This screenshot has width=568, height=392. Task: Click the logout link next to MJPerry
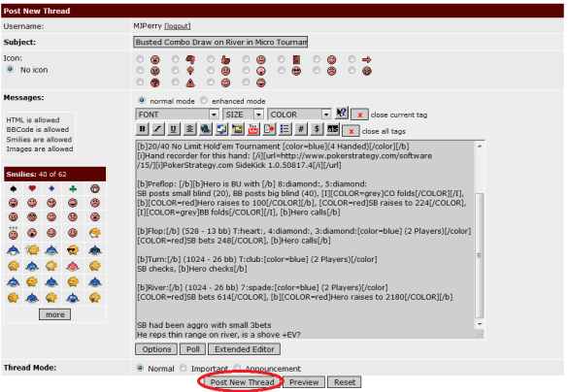point(178,26)
